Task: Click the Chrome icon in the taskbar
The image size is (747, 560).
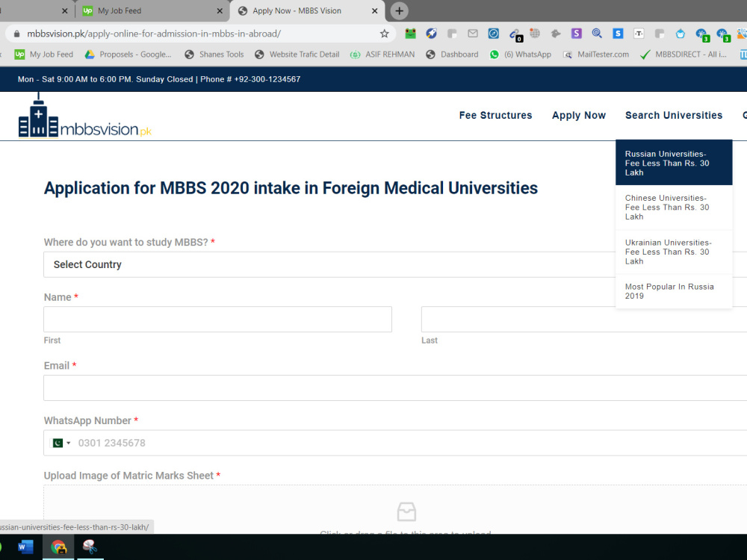Action: pyautogui.click(x=58, y=547)
